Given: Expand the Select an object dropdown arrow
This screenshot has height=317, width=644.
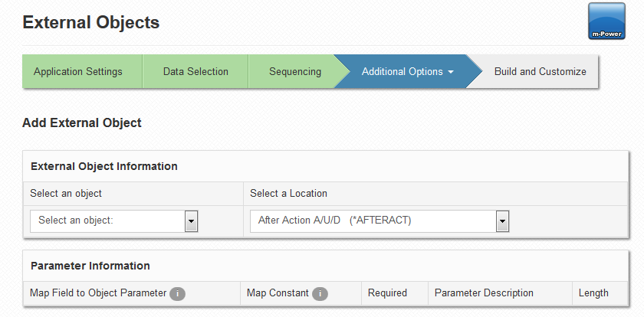Looking at the screenshot, I should [192, 221].
